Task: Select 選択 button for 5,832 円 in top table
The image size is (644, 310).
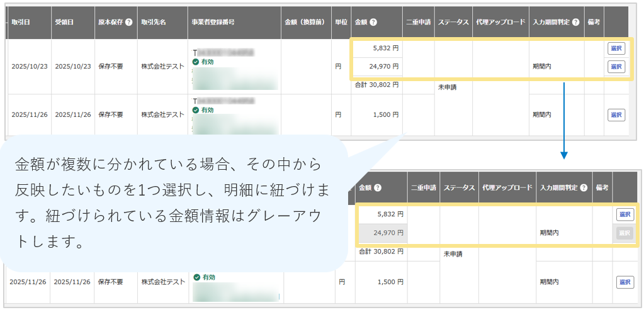Action: tap(616, 48)
